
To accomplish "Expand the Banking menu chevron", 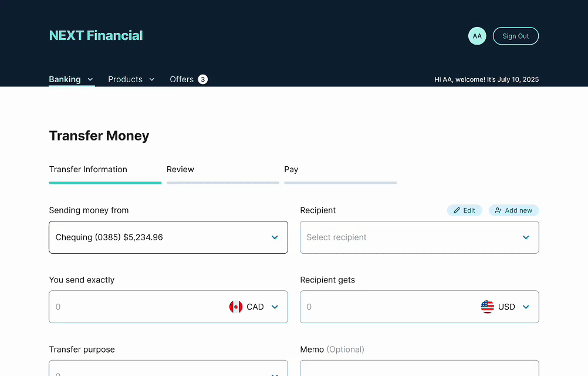I will [x=90, y=79].
